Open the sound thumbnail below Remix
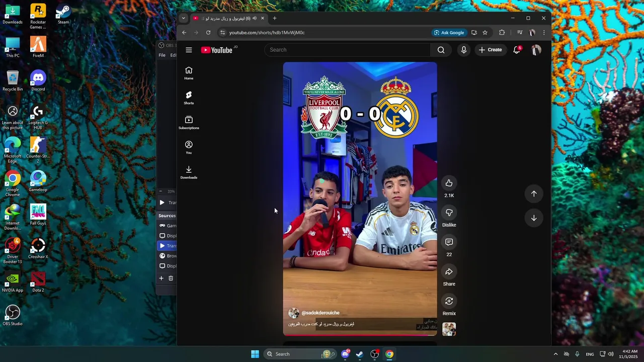 click(449, 329)
